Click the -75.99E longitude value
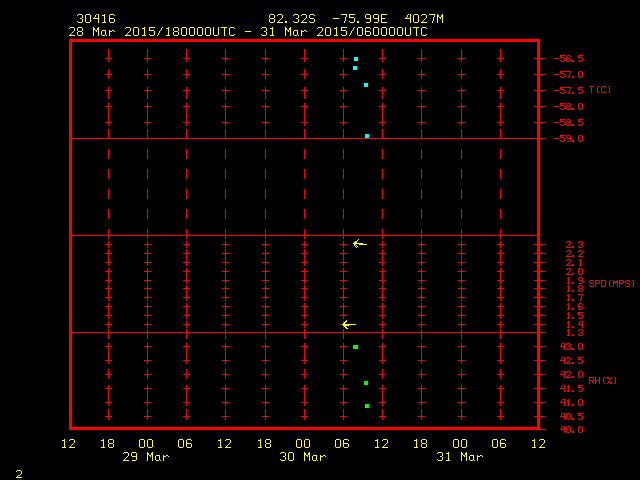640x480 pixels. (x=350, y=19)
